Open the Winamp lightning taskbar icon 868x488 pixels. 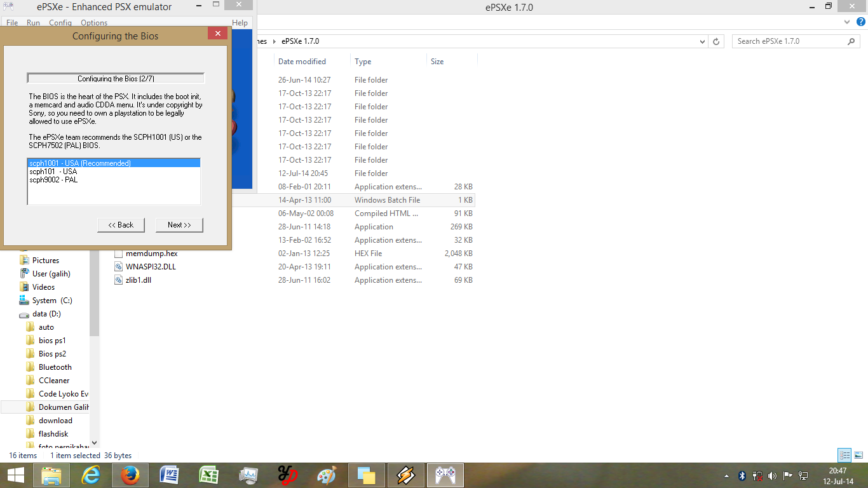pyautogui.click(x=406, y=475)
